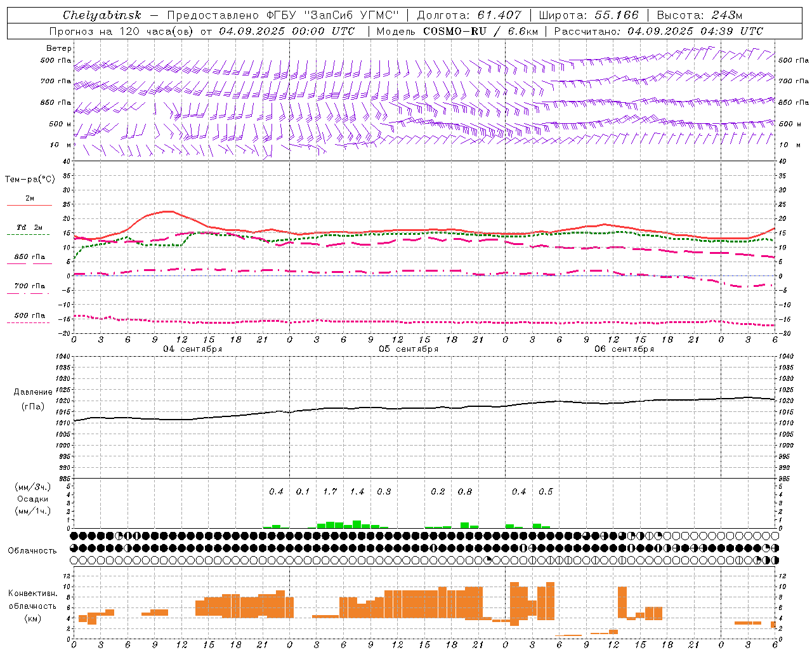This screenshot has height=650, width=812.
Task: Select the 0.3 precipitation total value
Action: point(384,492)
